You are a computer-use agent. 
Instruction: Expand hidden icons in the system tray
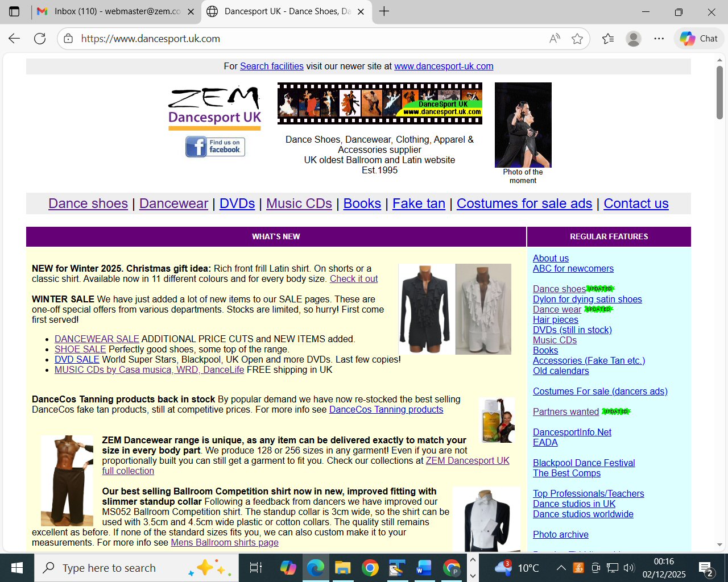tap(560, 567)
